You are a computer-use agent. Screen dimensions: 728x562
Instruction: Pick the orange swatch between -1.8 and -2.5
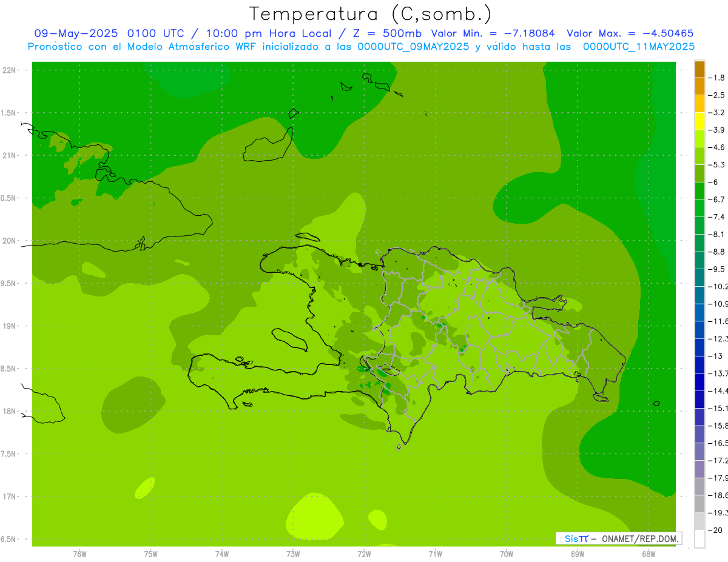coord(699,87)
